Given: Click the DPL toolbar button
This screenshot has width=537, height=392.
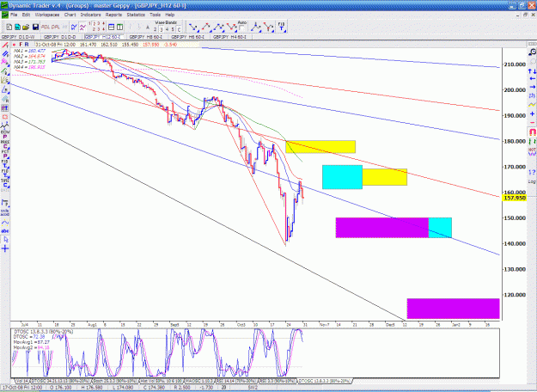Looking at the screenshot, I should click(x=56, y=27).
